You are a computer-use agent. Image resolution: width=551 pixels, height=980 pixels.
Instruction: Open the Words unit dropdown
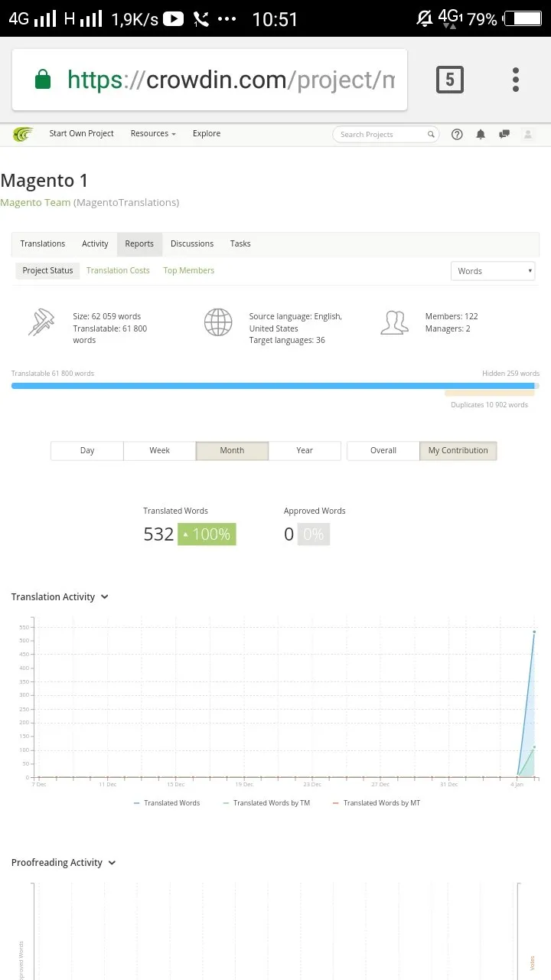click(493, 271)
